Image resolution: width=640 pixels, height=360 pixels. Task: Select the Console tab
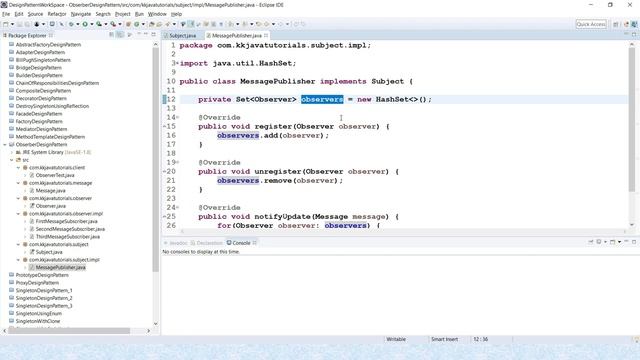[241, 243]
